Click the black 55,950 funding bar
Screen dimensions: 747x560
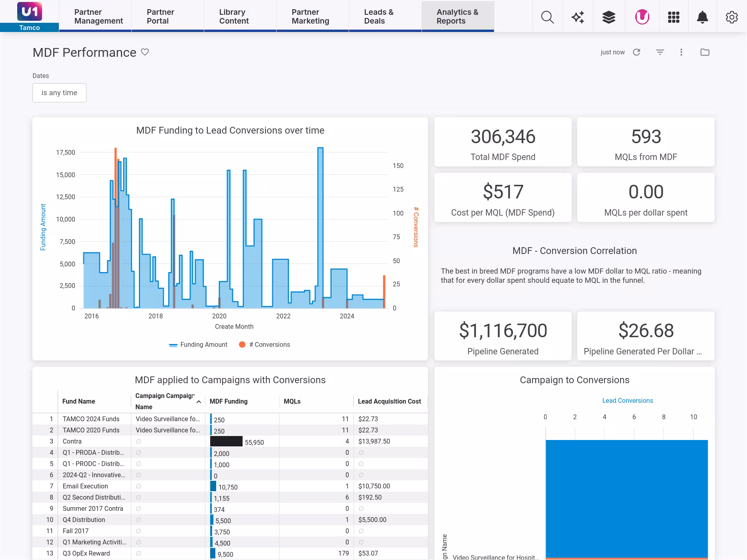(226, 441)
